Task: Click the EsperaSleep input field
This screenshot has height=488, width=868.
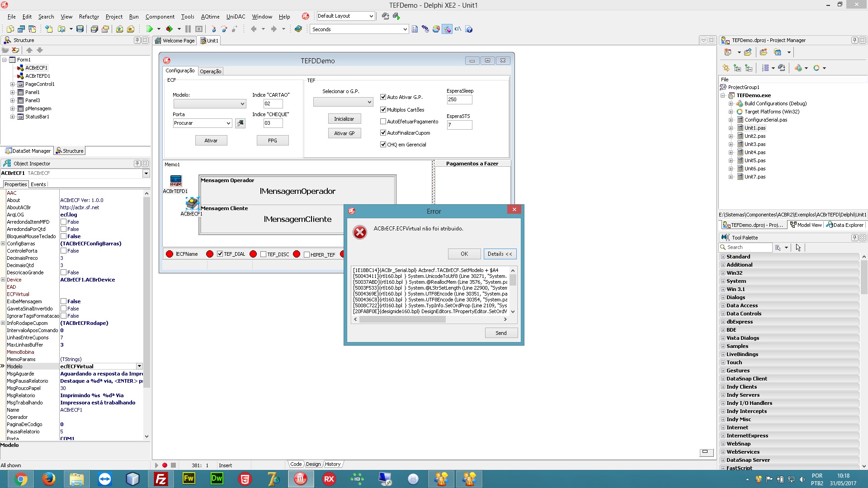Action: click(459, 99)
